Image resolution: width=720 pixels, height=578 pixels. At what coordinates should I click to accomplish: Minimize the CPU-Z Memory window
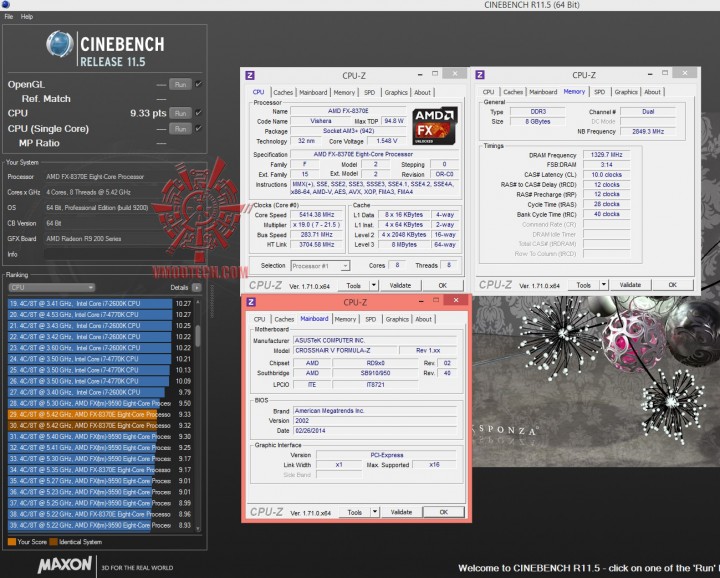coord(650,73)
